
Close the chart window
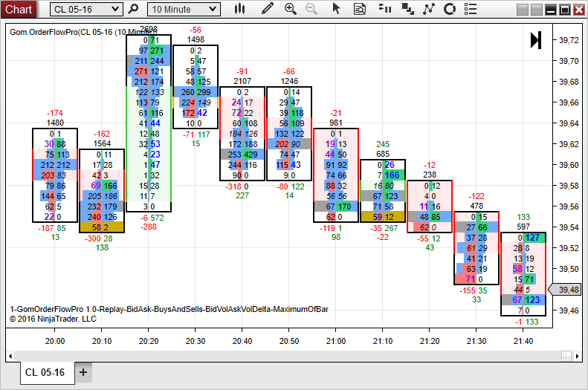coord(579,10)
